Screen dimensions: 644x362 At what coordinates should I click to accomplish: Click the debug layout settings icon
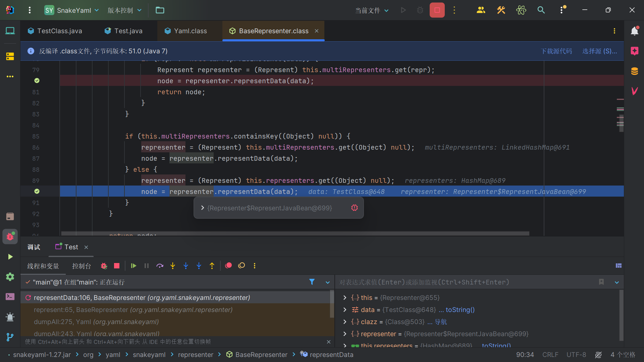619,266
